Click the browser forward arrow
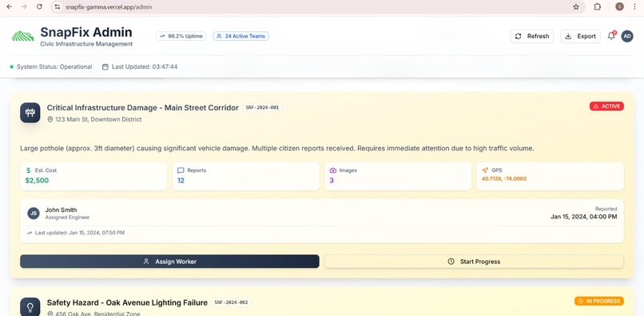644x316 pixels. click(x=24, y=7)
